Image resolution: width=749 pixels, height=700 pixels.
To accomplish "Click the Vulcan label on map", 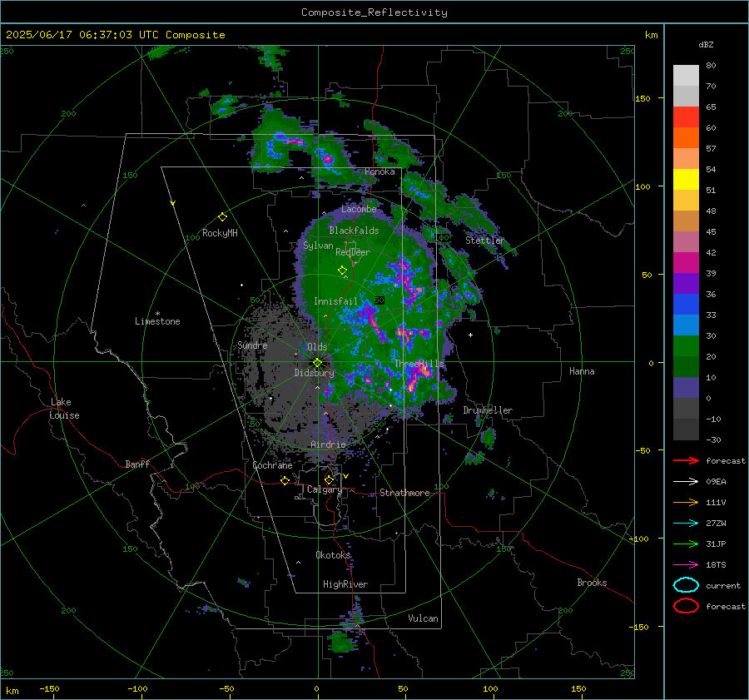I will 423,618.
